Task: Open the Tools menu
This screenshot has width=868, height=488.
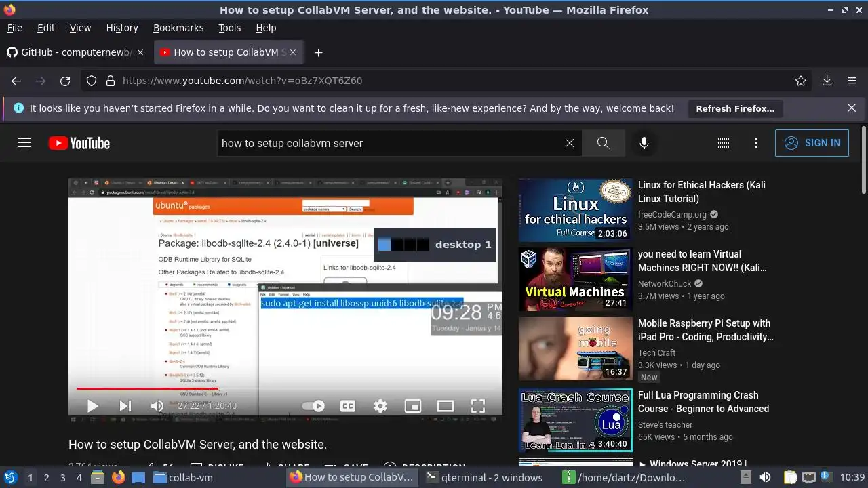Action: point(229,28)
